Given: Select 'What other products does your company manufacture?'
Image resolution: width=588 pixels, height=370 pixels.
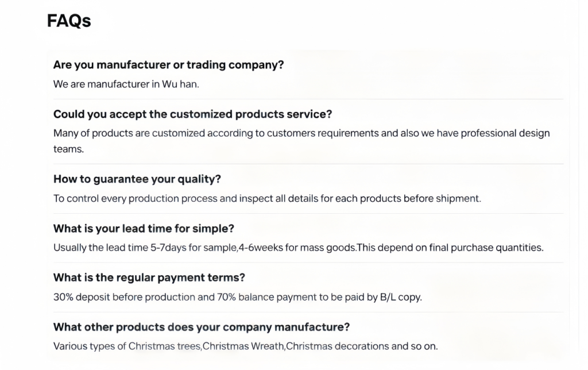Looking at the screenshot, I should point(202,327).
